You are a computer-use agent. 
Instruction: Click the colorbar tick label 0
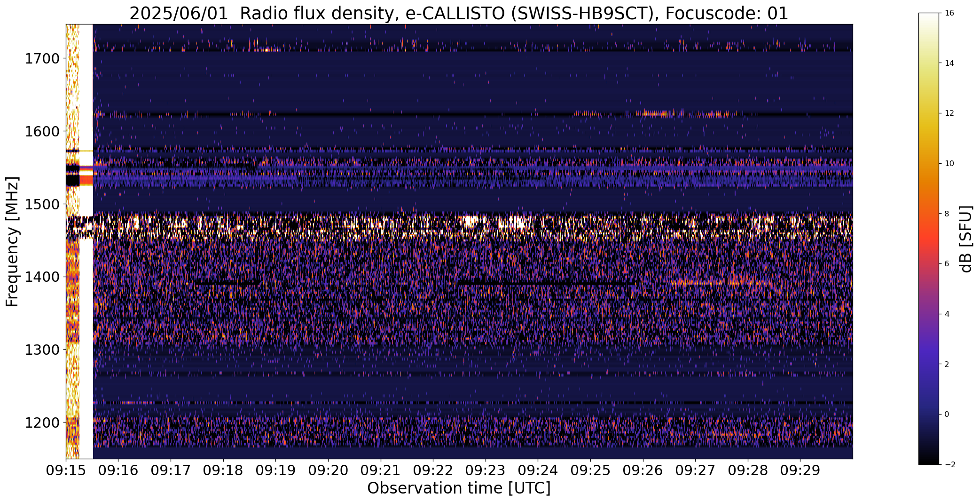tap(947, 414)
